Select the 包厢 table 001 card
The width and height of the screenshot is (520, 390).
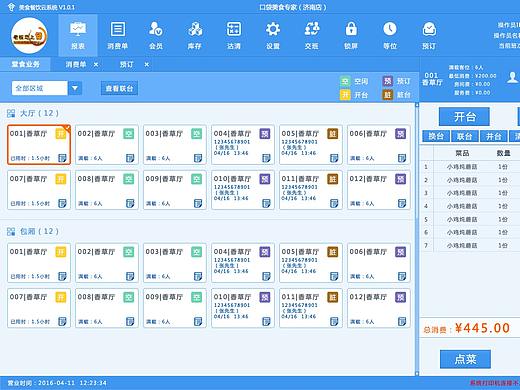point(39,263)
